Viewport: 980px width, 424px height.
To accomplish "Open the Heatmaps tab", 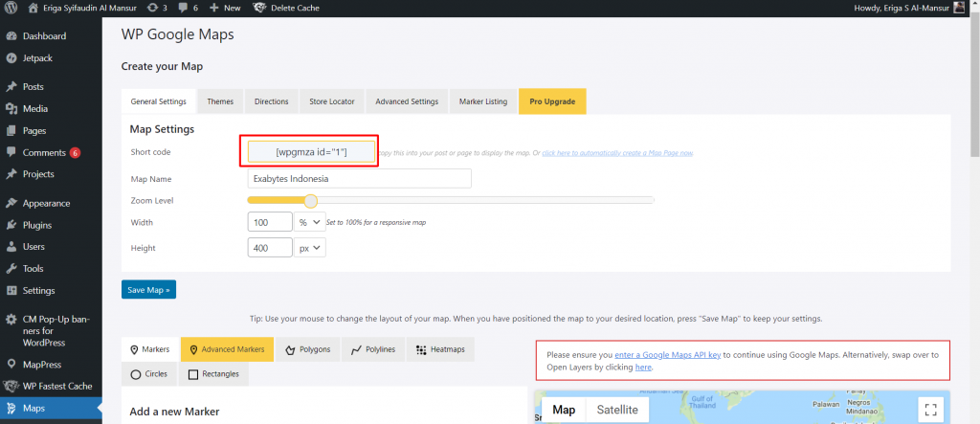I will pos(440,349).
